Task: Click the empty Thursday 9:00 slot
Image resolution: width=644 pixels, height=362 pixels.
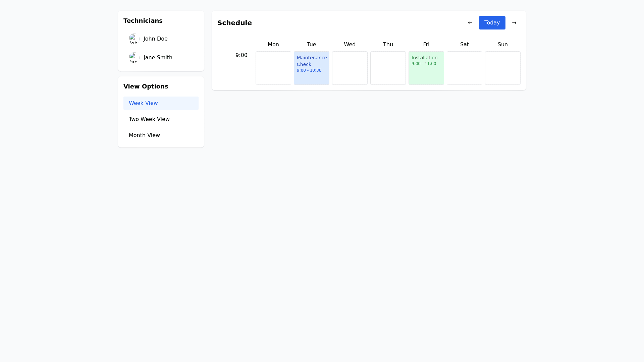Action: 388,68
